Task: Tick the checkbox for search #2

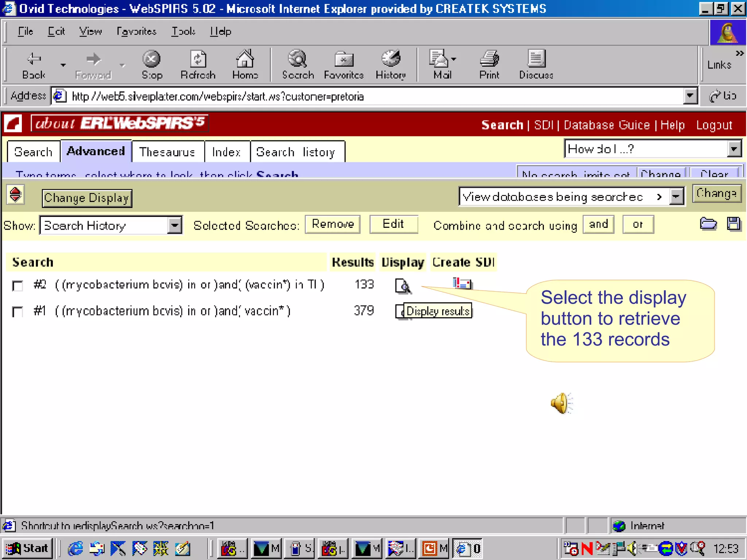Action: point(17,285)
